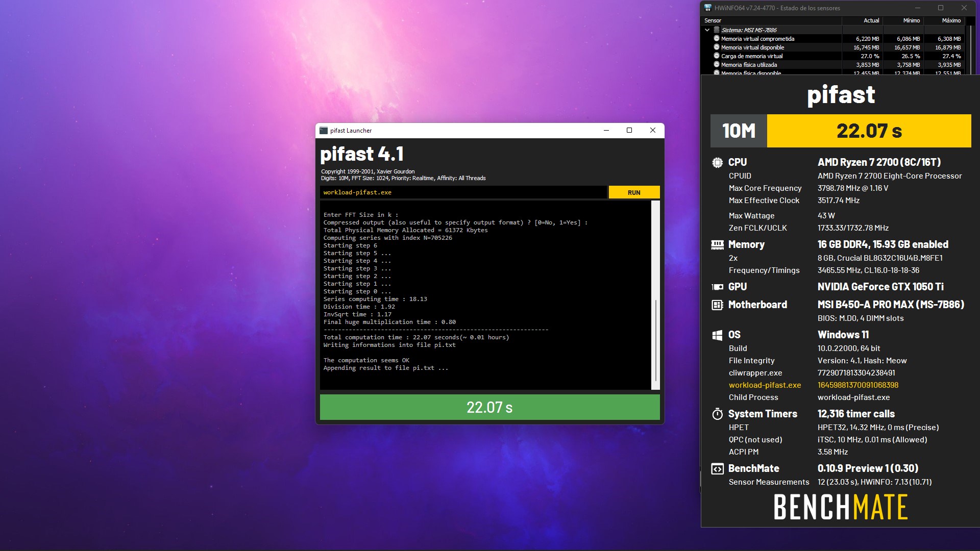Minimize the pifast Launcher window
The width and height of the screenshot is (980, 551).
[x=606, y=130]
